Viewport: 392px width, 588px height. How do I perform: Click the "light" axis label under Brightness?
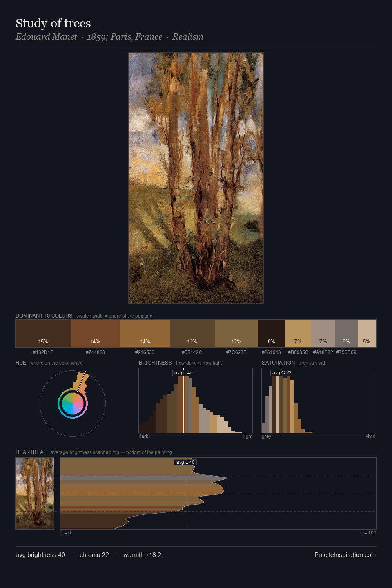248,436
